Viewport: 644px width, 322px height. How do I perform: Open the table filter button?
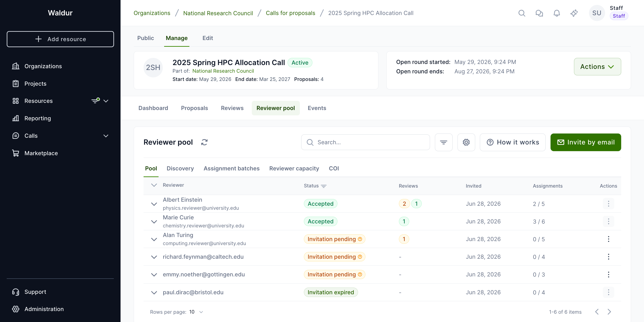click(x=443, y=142)
